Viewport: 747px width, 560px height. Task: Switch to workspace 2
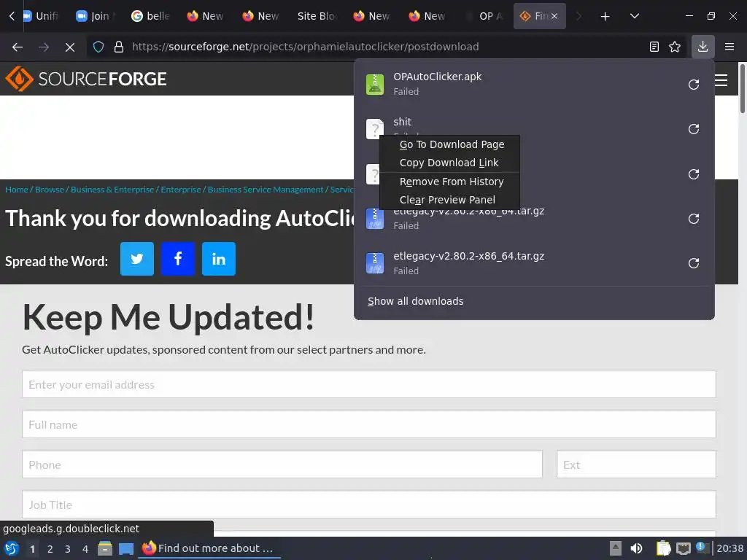pos(50,549)
